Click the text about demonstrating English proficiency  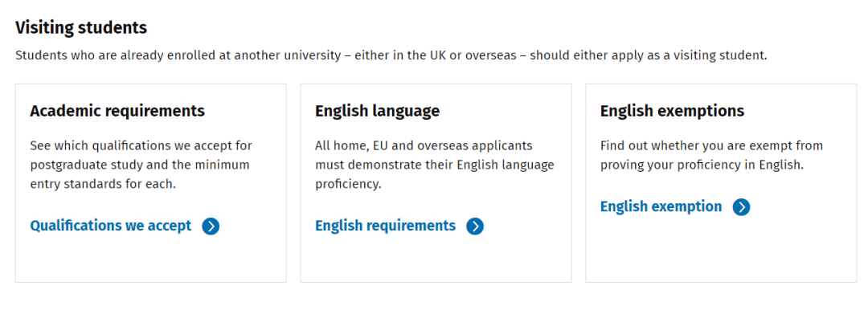(x=435, y=165)
